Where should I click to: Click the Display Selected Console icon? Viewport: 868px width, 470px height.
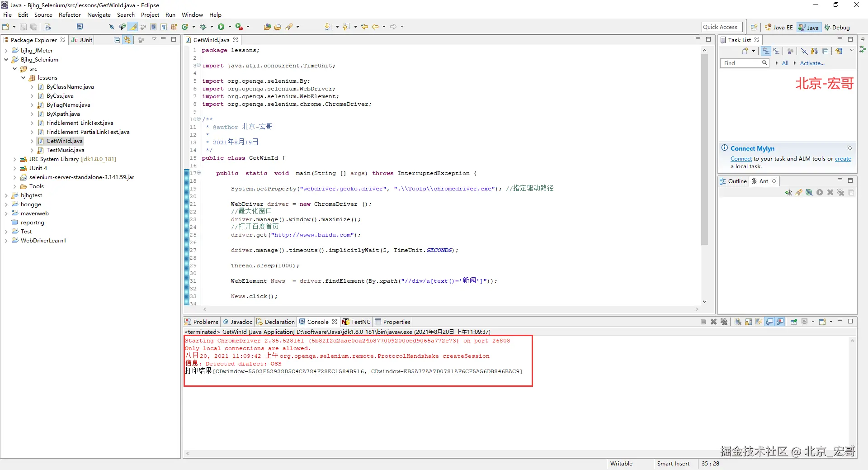pos(805,322)
